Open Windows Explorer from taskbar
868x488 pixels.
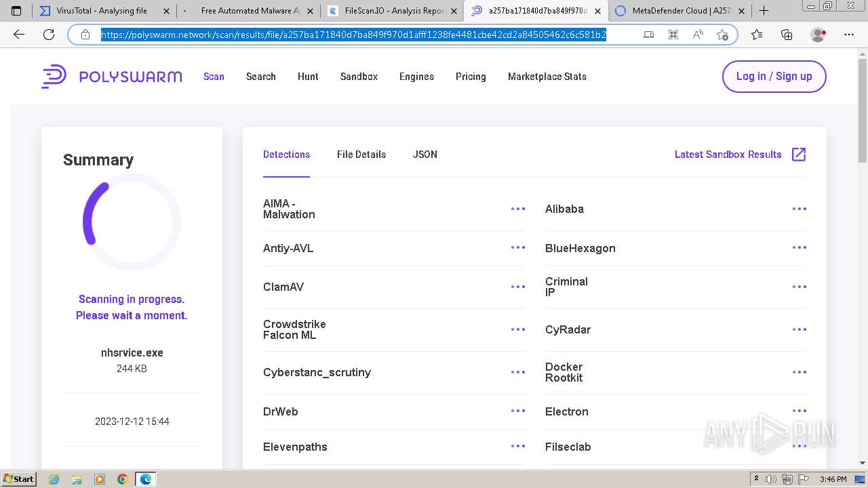coord(77,479)
